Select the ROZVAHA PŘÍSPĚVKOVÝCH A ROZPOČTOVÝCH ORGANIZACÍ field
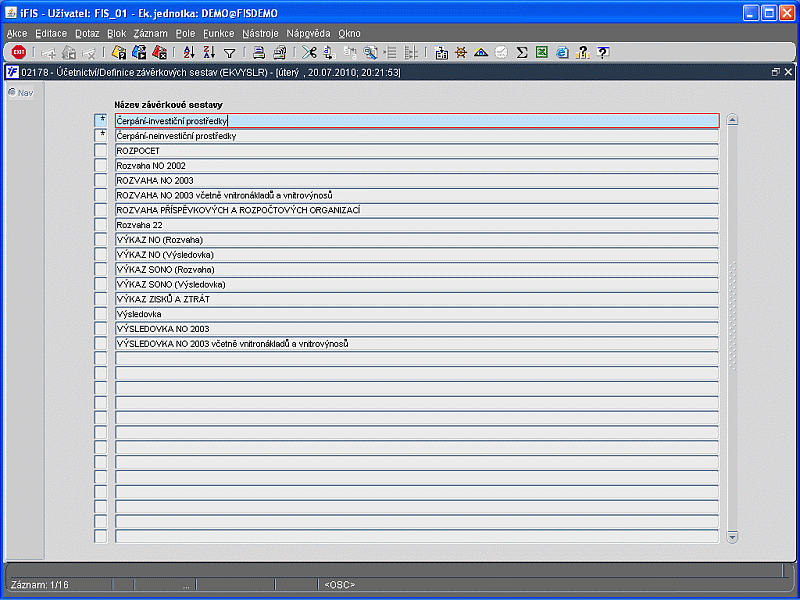This screenshot has width=800, height=600. (417, 210)
